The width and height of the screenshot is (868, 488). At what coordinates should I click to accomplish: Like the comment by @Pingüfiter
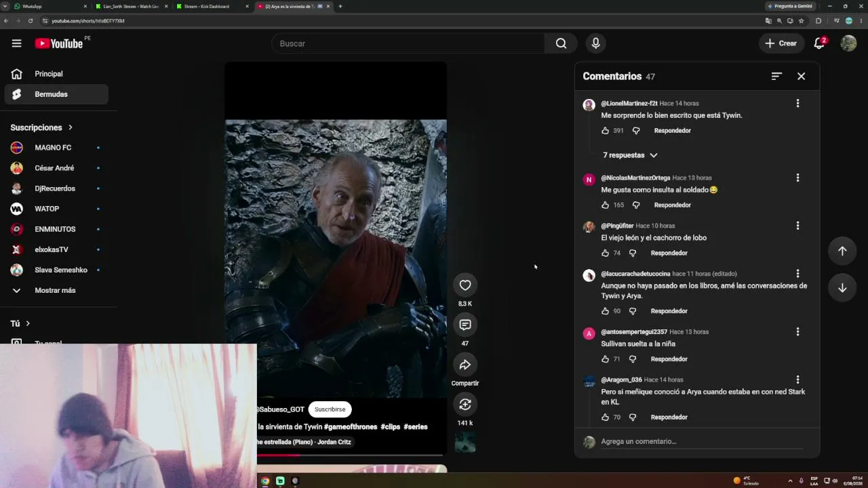606,253
